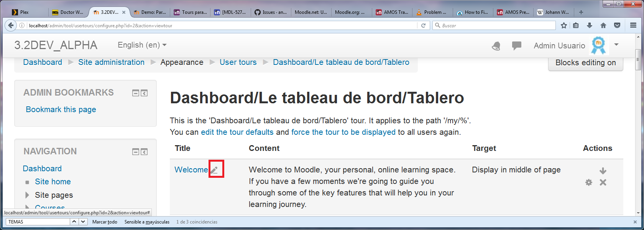Open the notifications bell icon
This screenshot has width=644, height=230.
(496, 46)
